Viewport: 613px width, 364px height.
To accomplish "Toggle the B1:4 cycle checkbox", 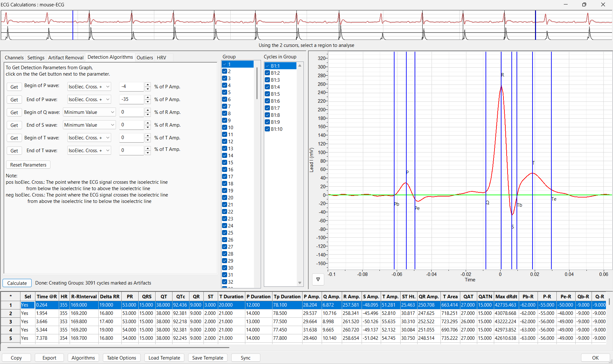I will coord(267,87).
